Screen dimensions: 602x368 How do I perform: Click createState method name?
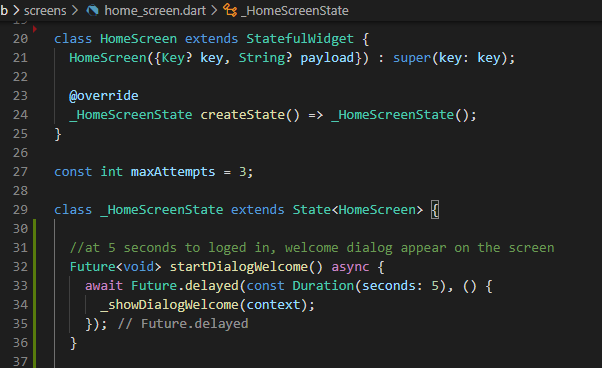(242, 115)
